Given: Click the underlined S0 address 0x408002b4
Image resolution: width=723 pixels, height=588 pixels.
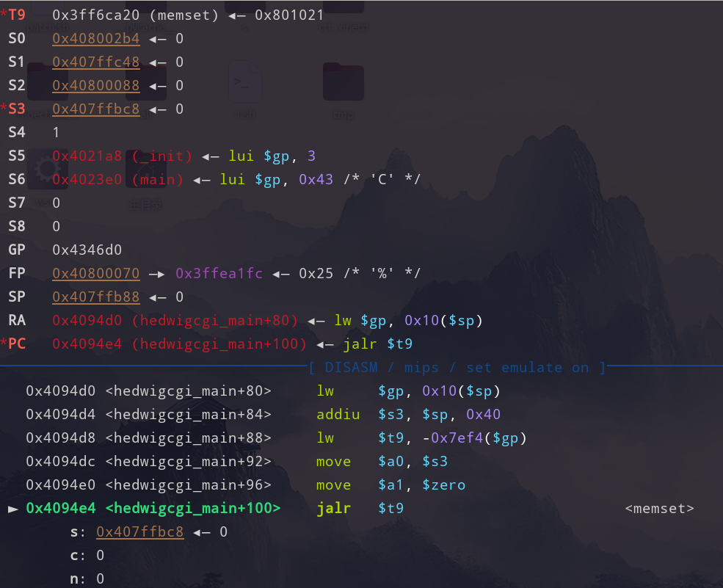Looking at the screenshot, I should [95, 38].
